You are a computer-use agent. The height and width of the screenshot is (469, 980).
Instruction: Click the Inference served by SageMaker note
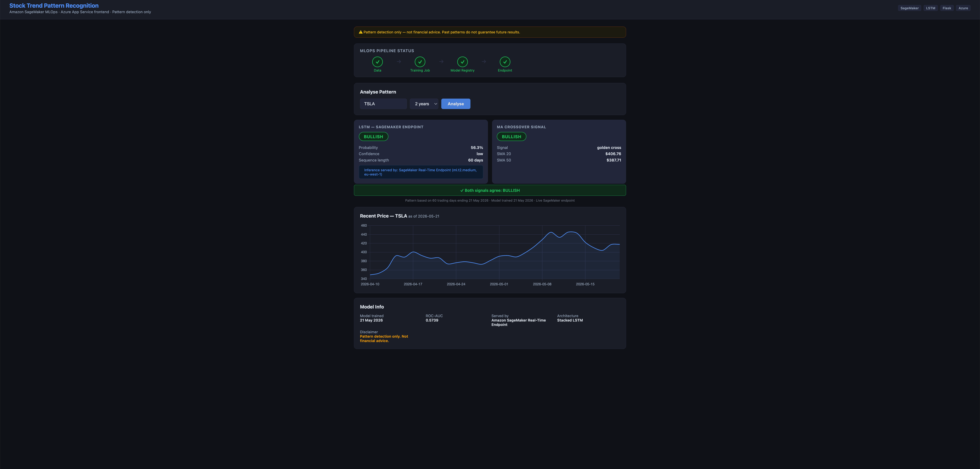(x=421, y=172)
